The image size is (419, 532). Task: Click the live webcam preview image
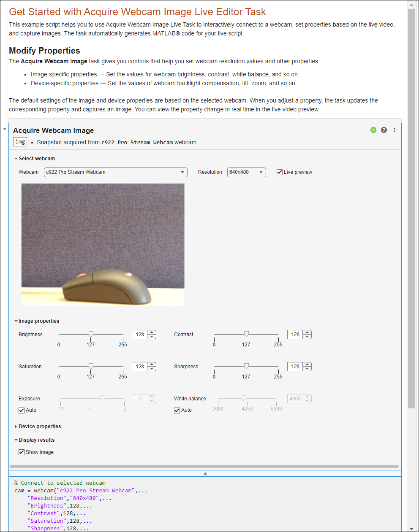(103, 244)
